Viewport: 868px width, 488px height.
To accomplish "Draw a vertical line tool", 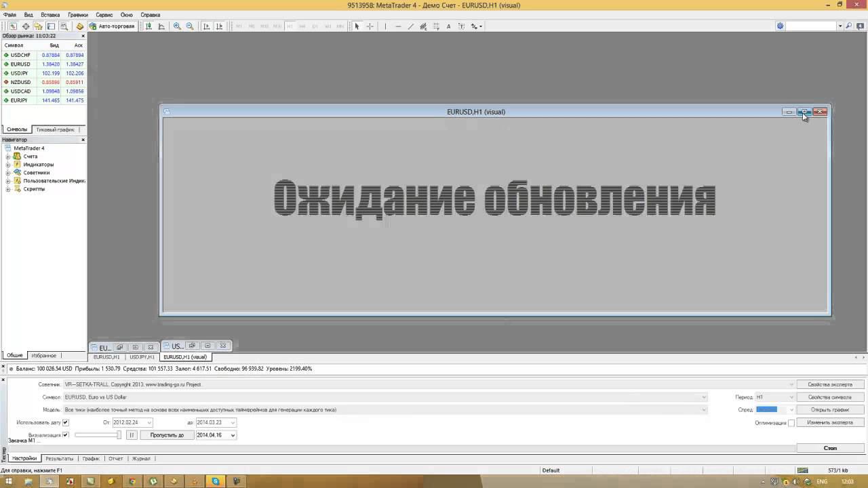I will tap(385, 26).
